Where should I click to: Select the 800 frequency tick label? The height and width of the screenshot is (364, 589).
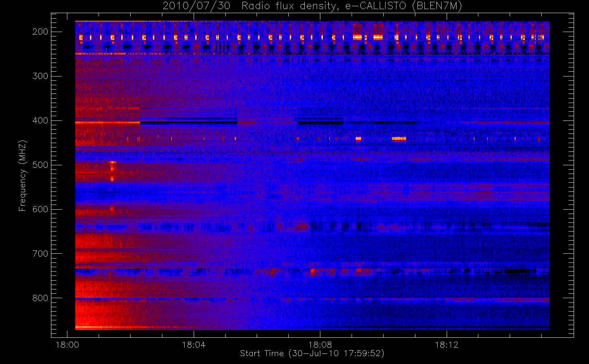40,298
